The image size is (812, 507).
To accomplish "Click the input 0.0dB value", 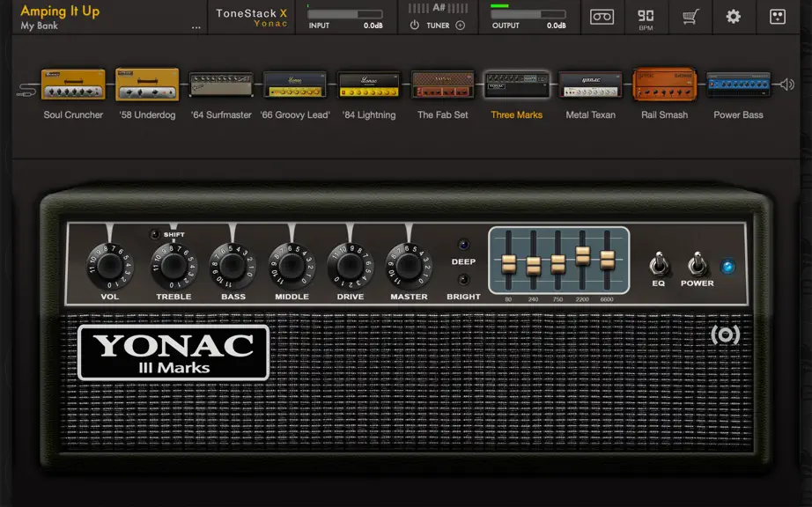I will pyautogui.click(x=373, y=26).
